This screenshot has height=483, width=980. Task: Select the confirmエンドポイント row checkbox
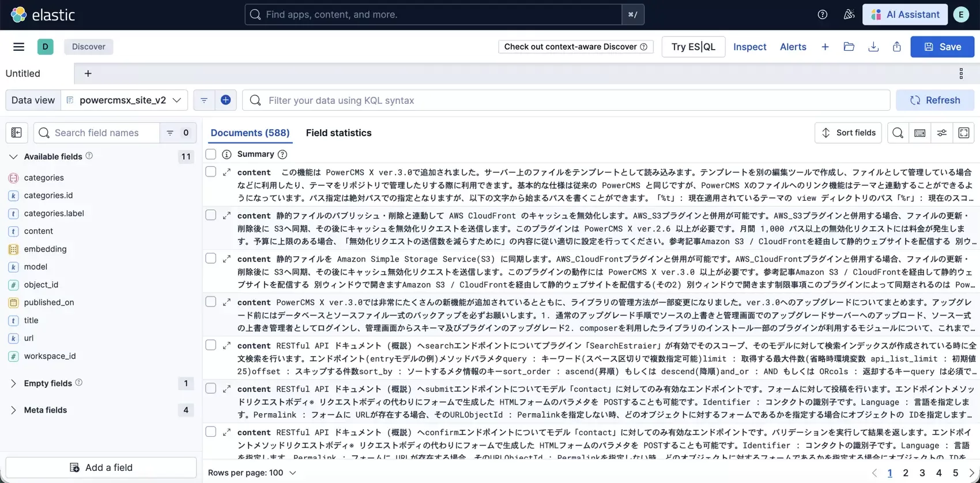(x=211, y=431)
